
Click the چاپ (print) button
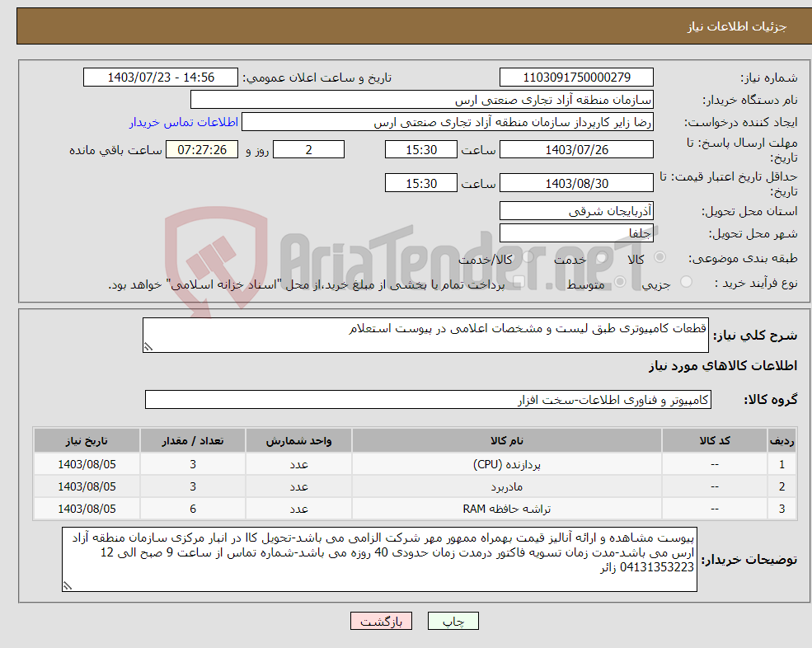point(453,621)
